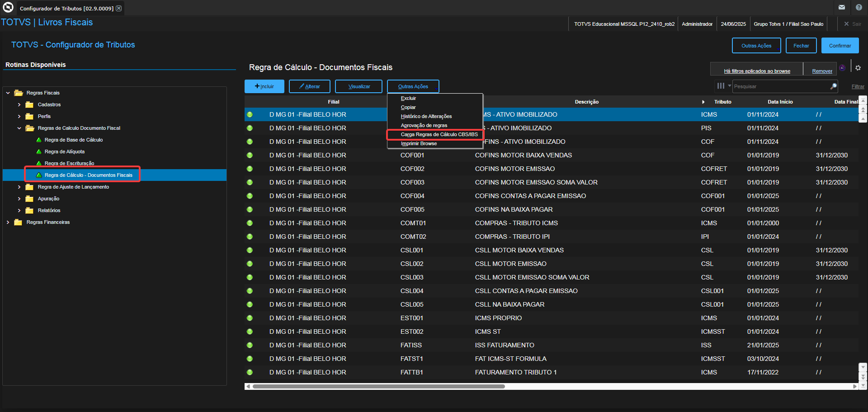Click the Fechar button
Screen dimensions: 868x412
click(x=801, y=46)
